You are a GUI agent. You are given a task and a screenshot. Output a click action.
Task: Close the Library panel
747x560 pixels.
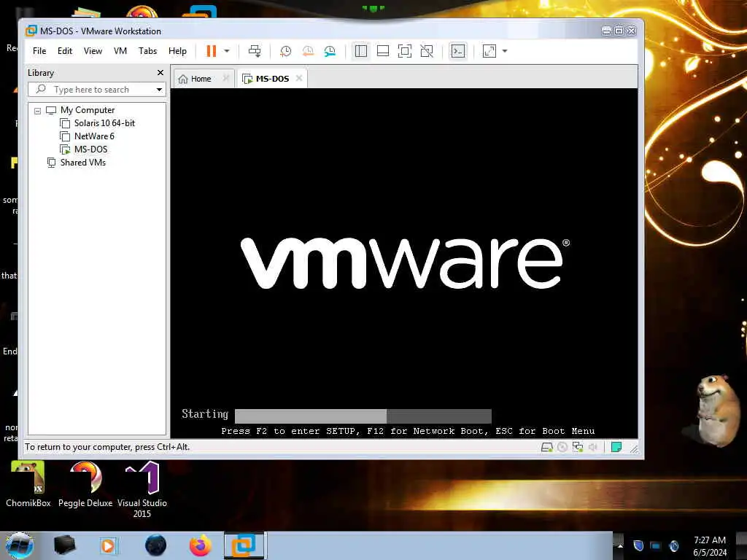click(160, 72)
